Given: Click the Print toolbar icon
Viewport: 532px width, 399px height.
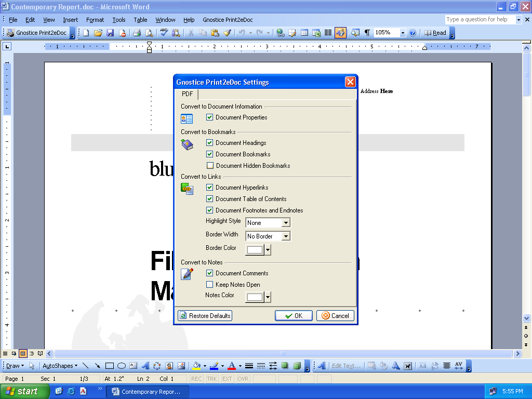Looking at the screenshot, I should [x=137, y=33].
